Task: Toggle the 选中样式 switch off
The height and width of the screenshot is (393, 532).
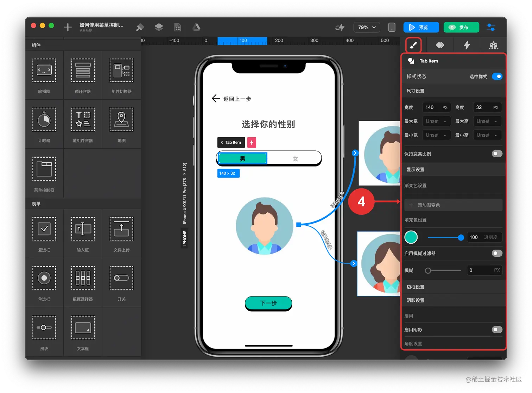Action: coord(497,76)
